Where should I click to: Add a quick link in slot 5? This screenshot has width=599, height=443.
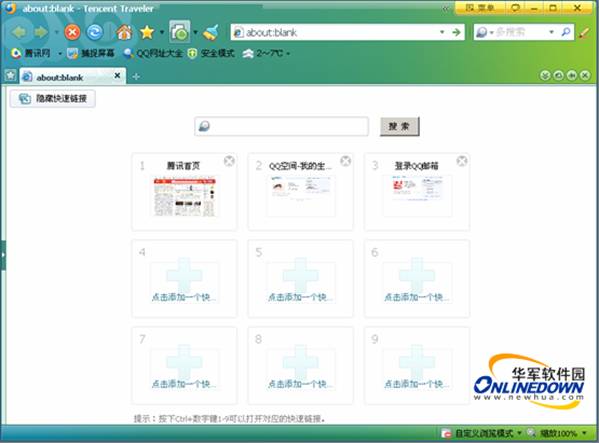(x=301, y=279)
